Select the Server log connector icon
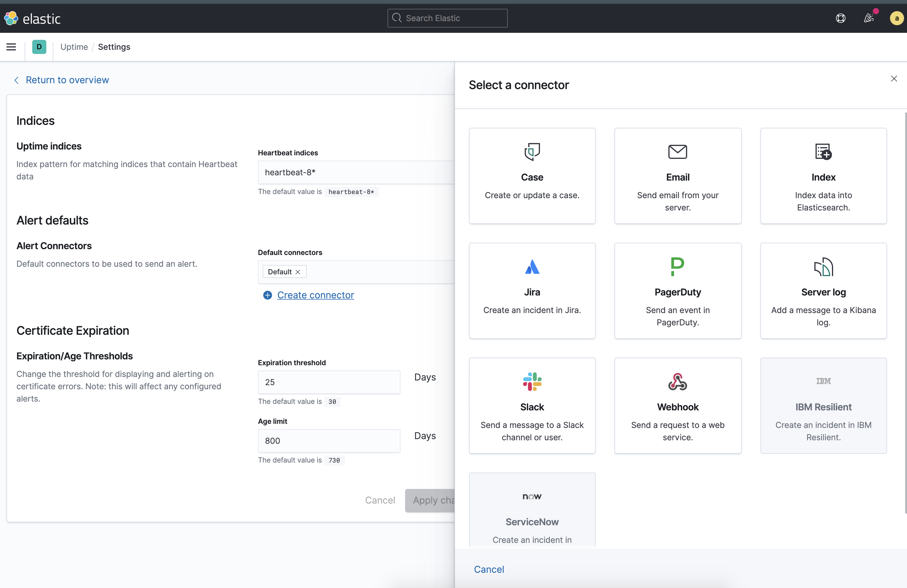Screen dimensions: 907x588 (x=823, y=267)
